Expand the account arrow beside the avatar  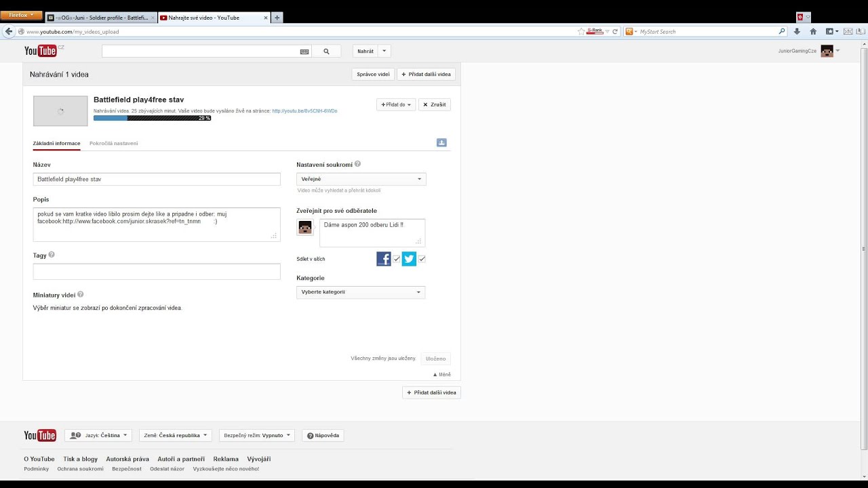(837, 51)
